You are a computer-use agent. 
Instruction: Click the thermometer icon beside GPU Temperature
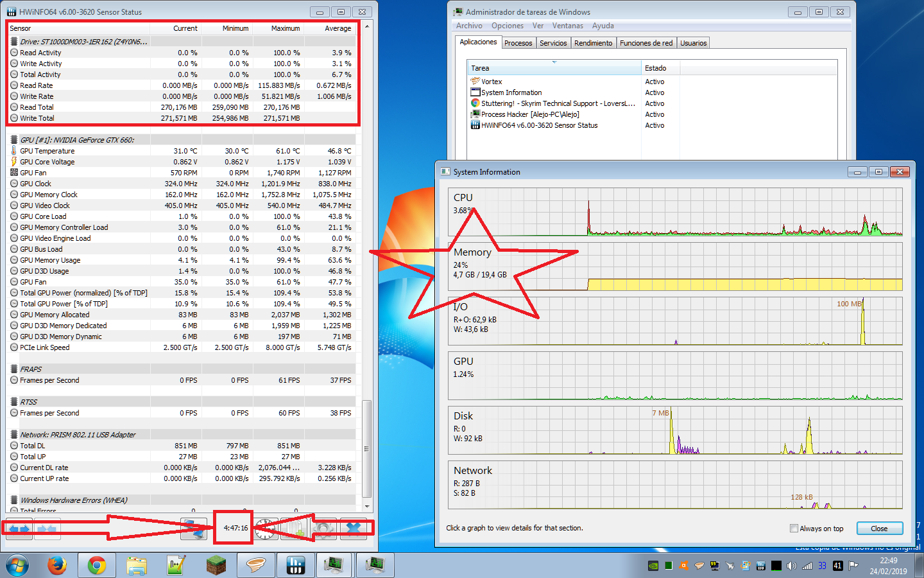(14, 151)
